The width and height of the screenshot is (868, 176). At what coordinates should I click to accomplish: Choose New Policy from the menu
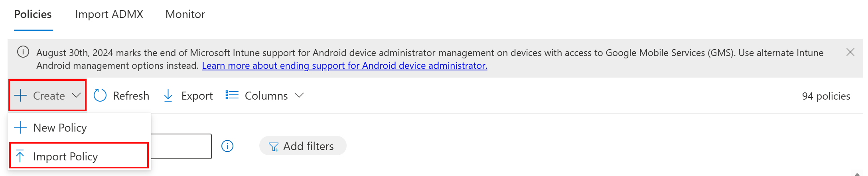[x=60, y=128]
